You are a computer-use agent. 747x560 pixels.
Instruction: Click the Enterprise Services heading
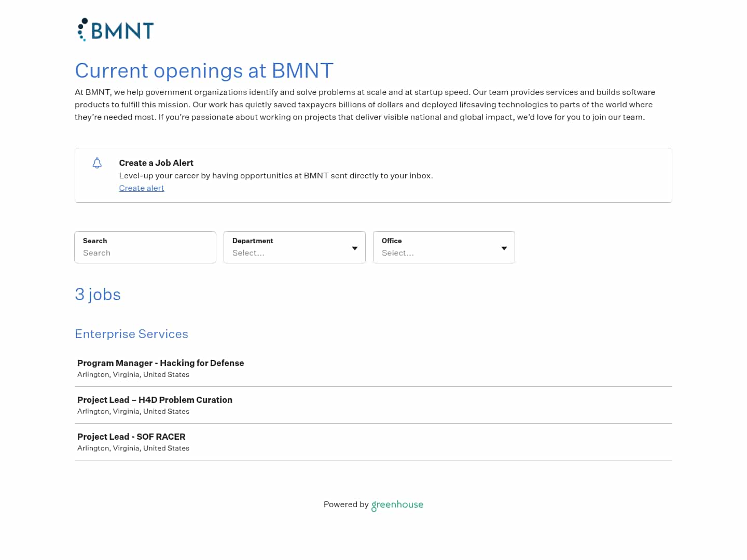pos(132,334)
